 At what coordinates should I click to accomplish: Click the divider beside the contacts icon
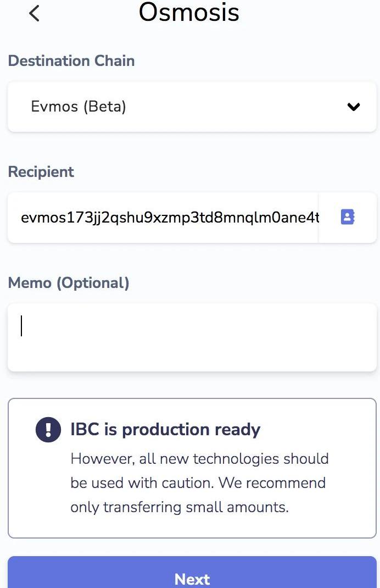pos(318,218)
